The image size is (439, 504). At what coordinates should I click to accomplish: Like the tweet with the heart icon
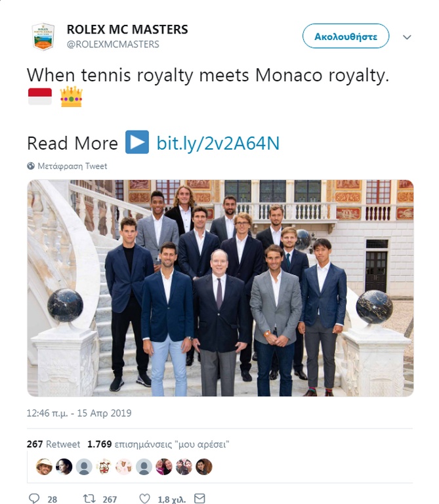pyautogui.click(x=146, y=499)
